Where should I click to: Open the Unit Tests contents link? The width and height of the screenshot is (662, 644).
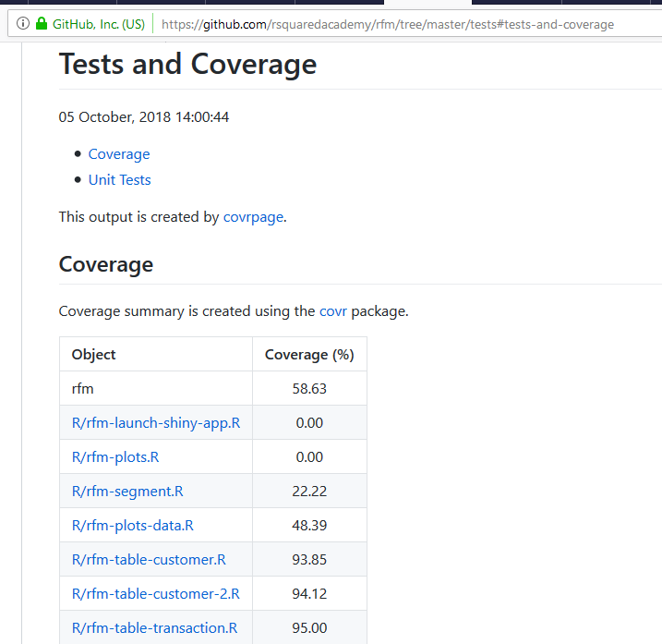tap(119, 180)
